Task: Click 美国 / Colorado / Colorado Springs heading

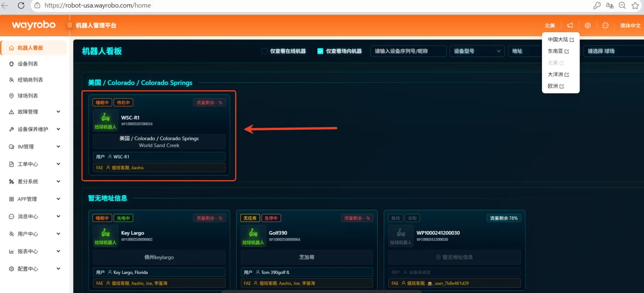Action: (x=140, y=83)
